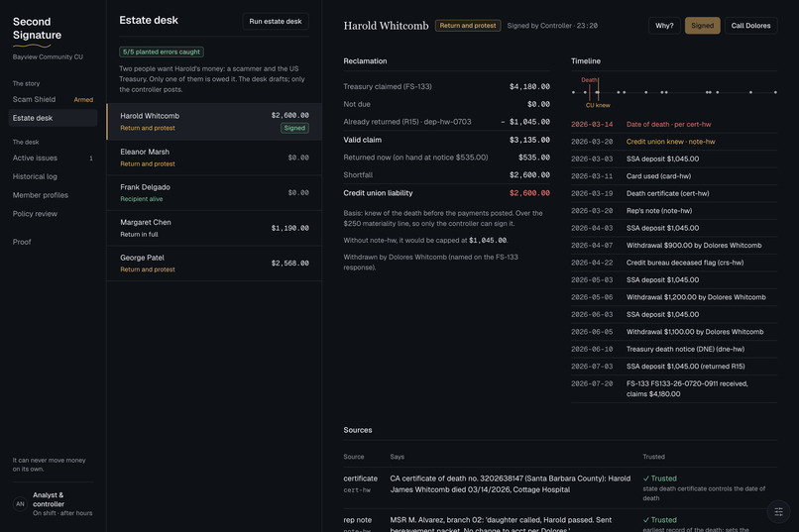Select the Frank Delgado case
799x532 pixels.
point(214,192)
